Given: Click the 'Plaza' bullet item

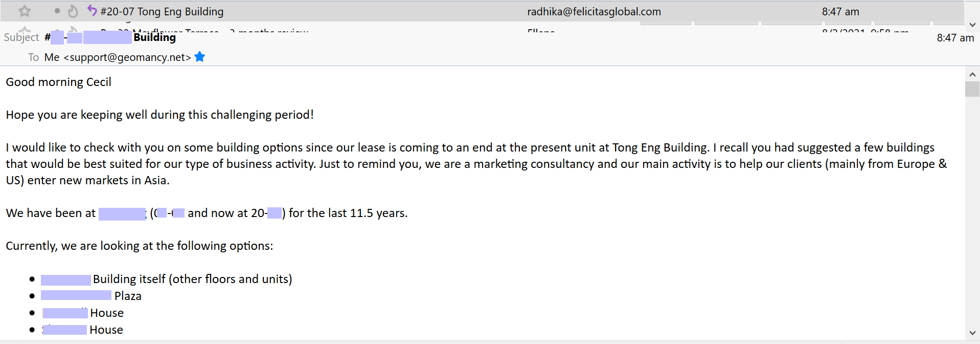Looking at the screenshot, I should click(128, 296).
